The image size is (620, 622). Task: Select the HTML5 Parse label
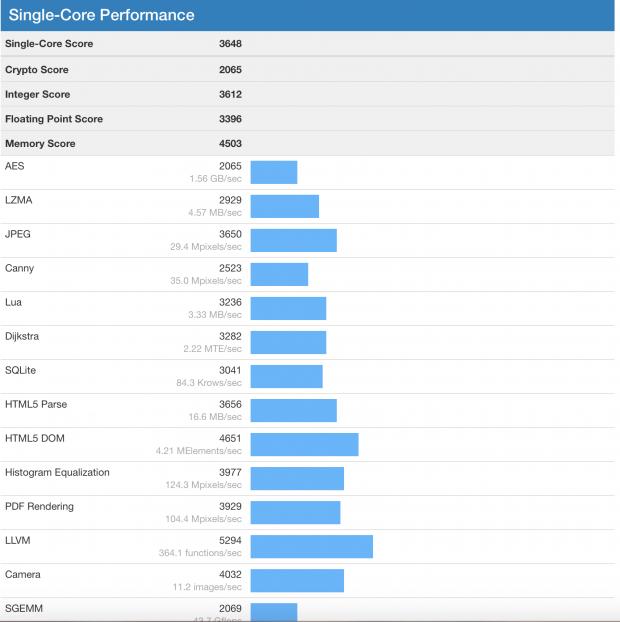point(36,404)
